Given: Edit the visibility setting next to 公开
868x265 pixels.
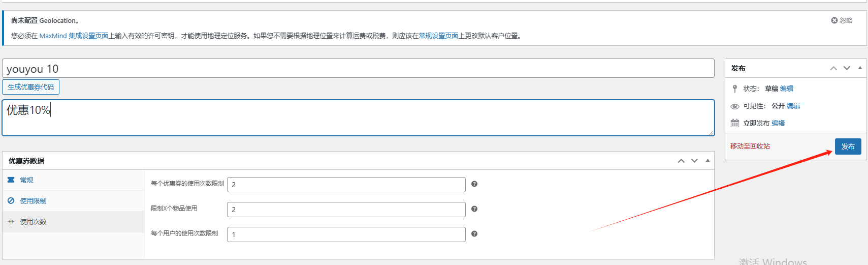Looking at the screenshot, I should (793, 106).
